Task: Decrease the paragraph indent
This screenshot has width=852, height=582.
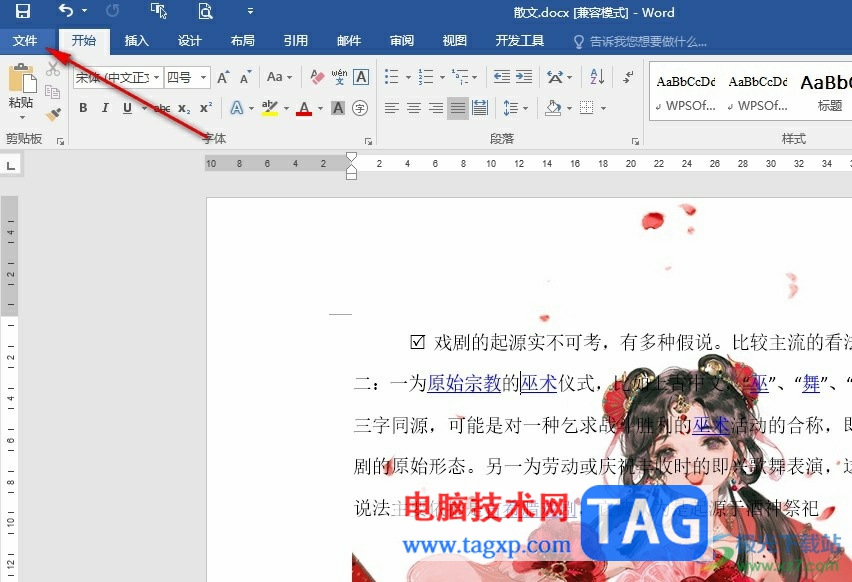Action: click(x=502, y=77)
